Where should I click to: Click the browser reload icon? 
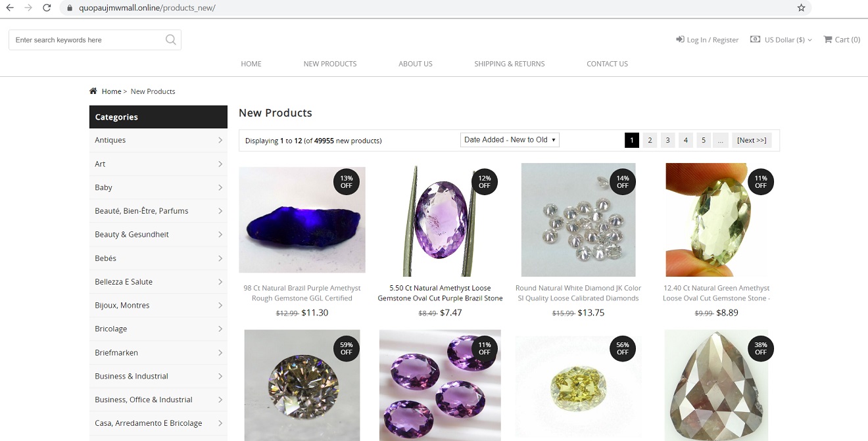click(47, 8)
